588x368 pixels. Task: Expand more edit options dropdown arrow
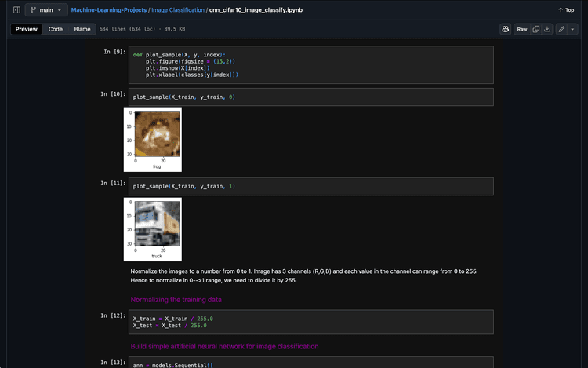click(x=573, y=29)
